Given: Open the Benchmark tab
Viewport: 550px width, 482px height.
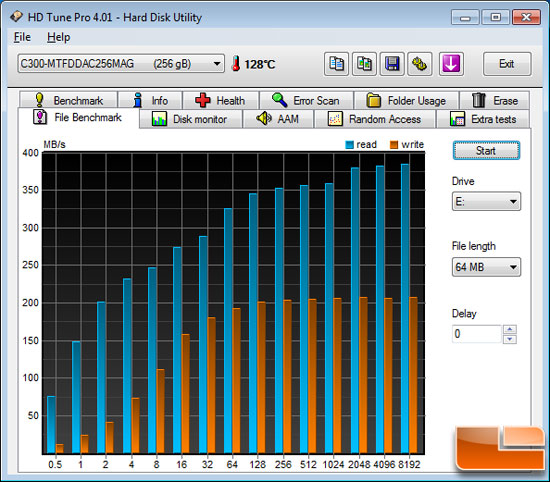Looking at the screenshot, I should click(68, 100).
